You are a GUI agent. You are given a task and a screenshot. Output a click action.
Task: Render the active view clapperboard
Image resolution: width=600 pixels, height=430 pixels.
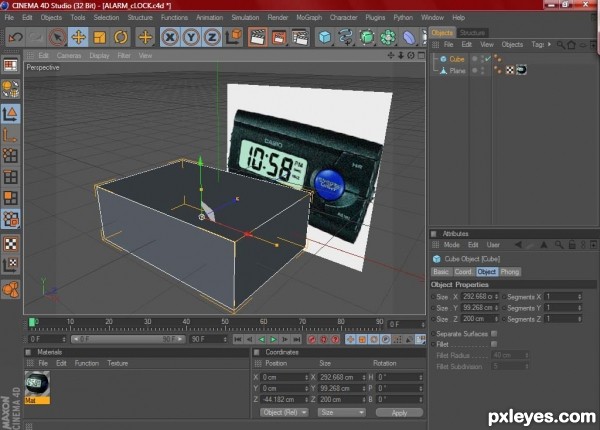258,37
